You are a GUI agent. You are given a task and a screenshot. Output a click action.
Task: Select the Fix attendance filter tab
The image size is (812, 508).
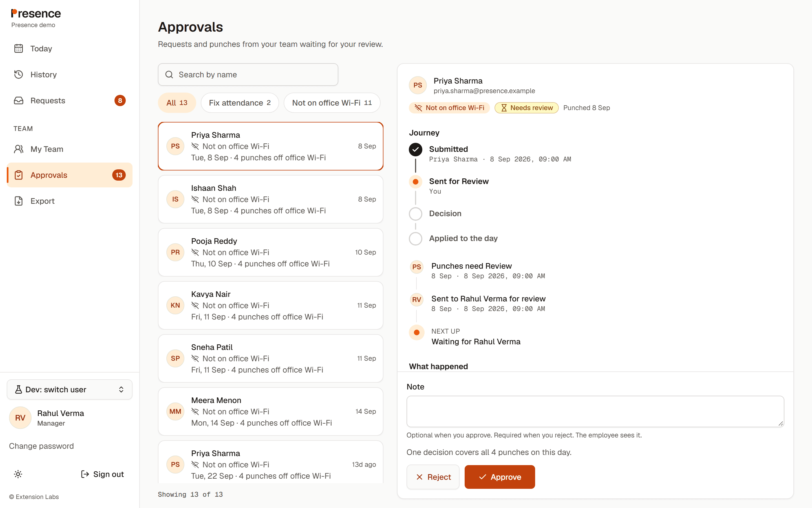(240, 103)
